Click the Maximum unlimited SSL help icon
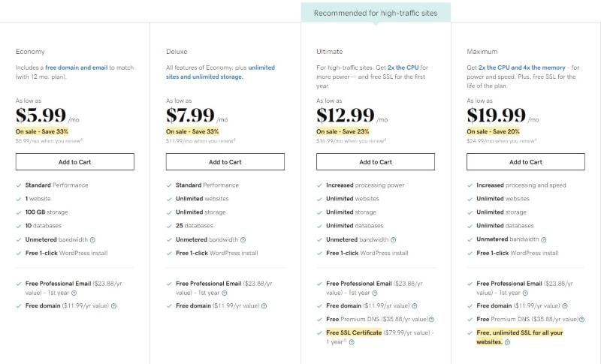Image resolution: width=601 pixels, height=364 pixels. [x=507, y=342]
